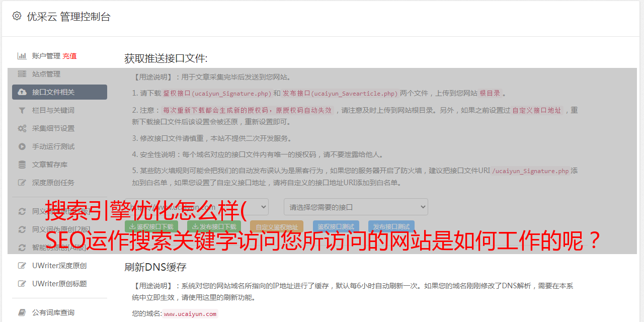The image size is (644, 322).
Task: Click the /ucaiyun_Signature.php URI code text
Action: 530,171
